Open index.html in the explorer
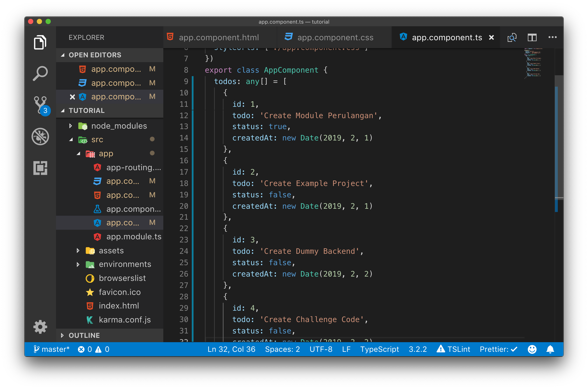 point(110,306)
